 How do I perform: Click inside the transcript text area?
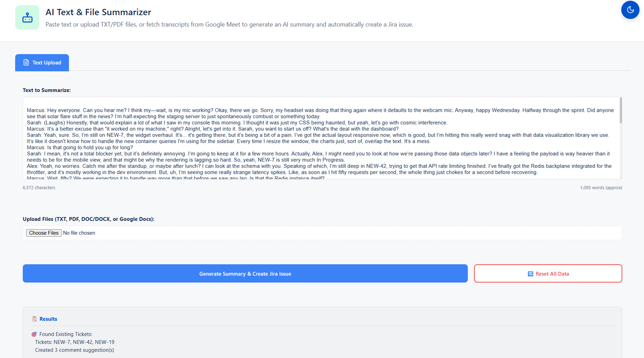click(321, 138)
